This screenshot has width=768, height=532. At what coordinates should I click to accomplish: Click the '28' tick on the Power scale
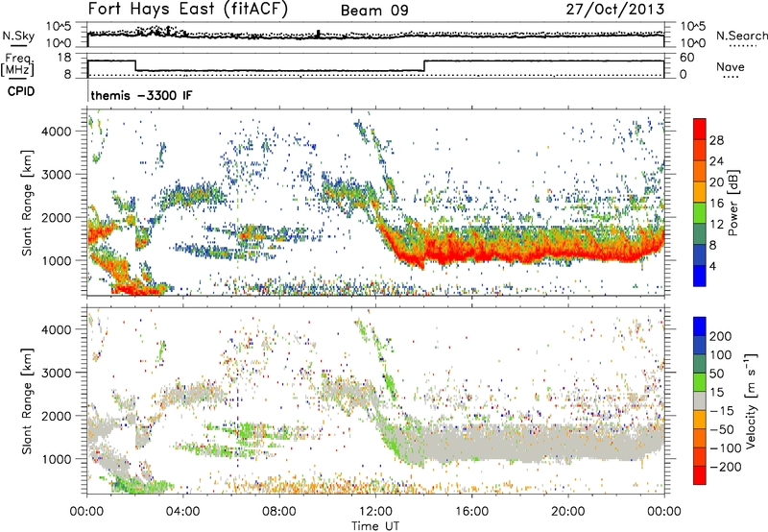716,140
